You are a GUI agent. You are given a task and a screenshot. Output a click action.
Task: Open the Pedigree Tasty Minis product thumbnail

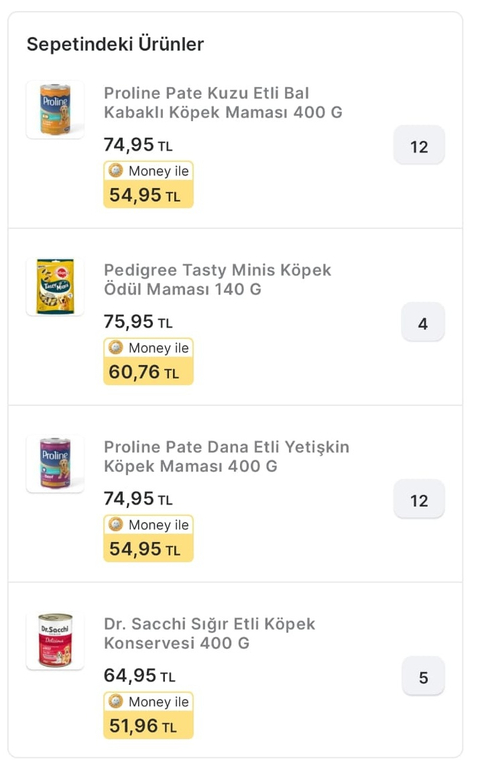[55, 287]
